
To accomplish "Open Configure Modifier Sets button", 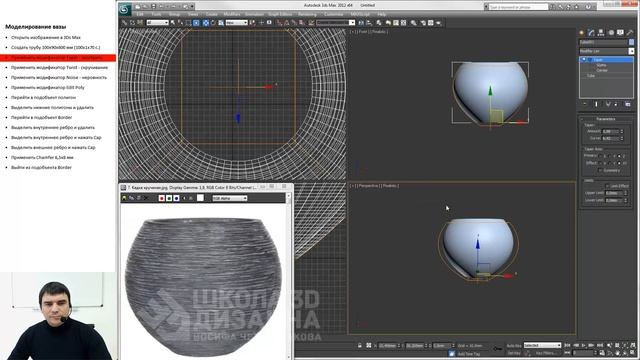I will 627,104.
